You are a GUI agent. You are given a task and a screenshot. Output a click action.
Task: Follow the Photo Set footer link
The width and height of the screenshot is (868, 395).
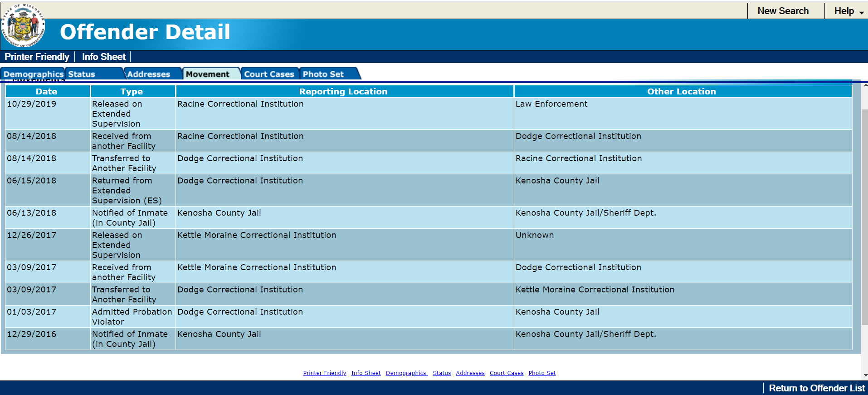(542, 373)
